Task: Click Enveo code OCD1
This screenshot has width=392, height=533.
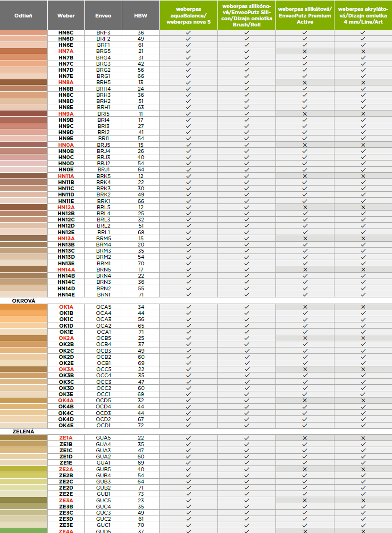Action: [103, 425]
